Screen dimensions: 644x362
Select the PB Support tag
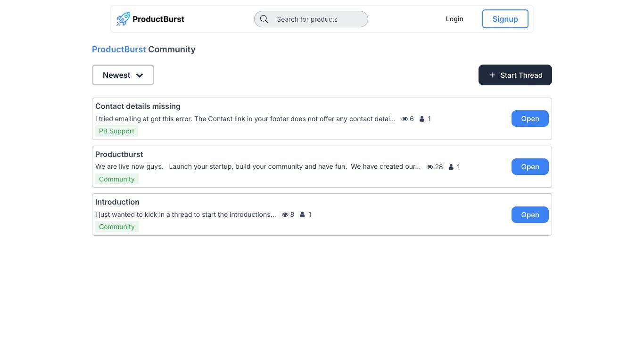click(x=116, y=131)
